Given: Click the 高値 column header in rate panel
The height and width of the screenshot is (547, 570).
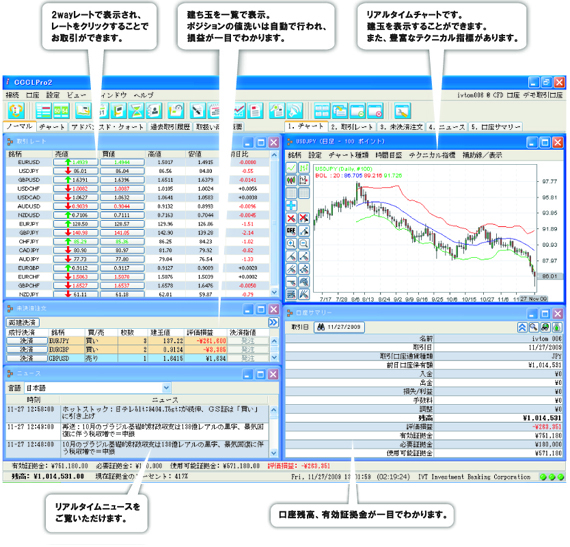Looking at the screenshot, I should coord(154,154).
